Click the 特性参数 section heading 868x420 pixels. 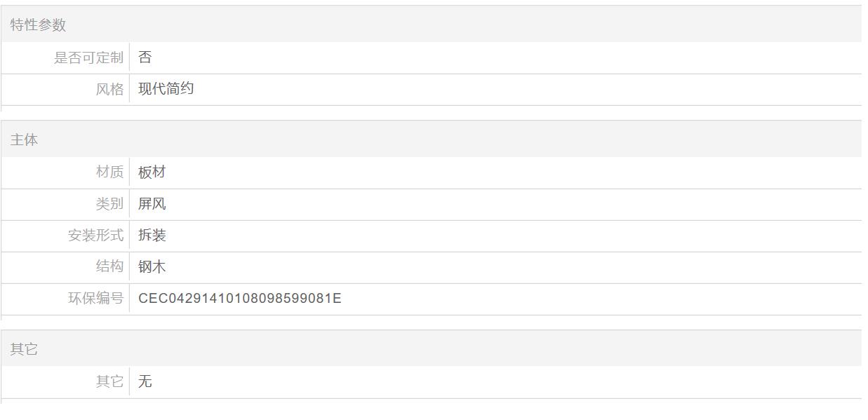[38, 25]
